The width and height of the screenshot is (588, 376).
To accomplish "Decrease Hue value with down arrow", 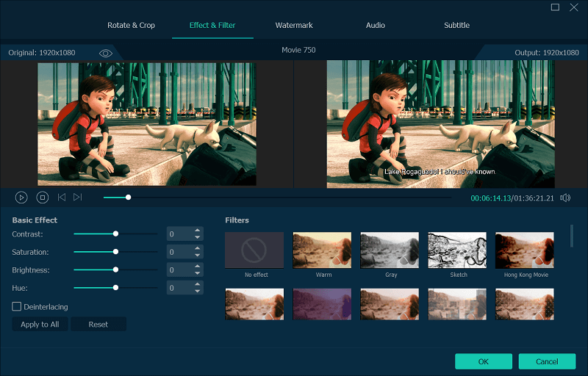I will 197,291.
